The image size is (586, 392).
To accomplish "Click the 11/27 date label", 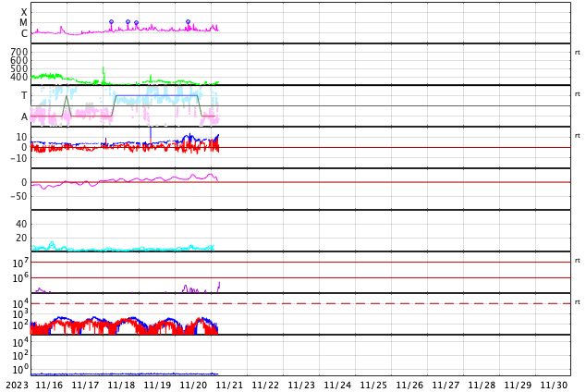I will point(446,386).
